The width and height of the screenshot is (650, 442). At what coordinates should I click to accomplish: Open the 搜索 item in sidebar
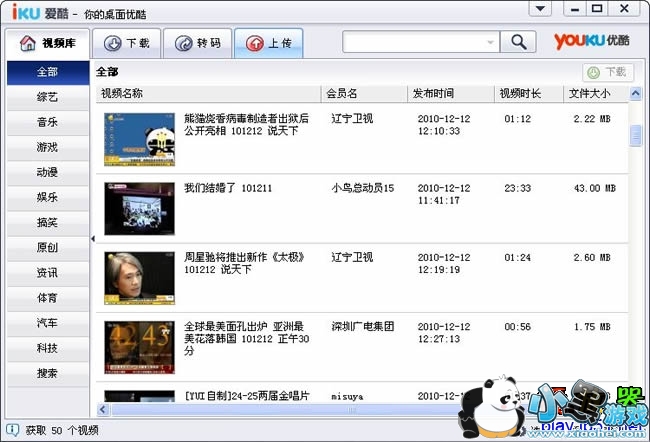[47, 373]
